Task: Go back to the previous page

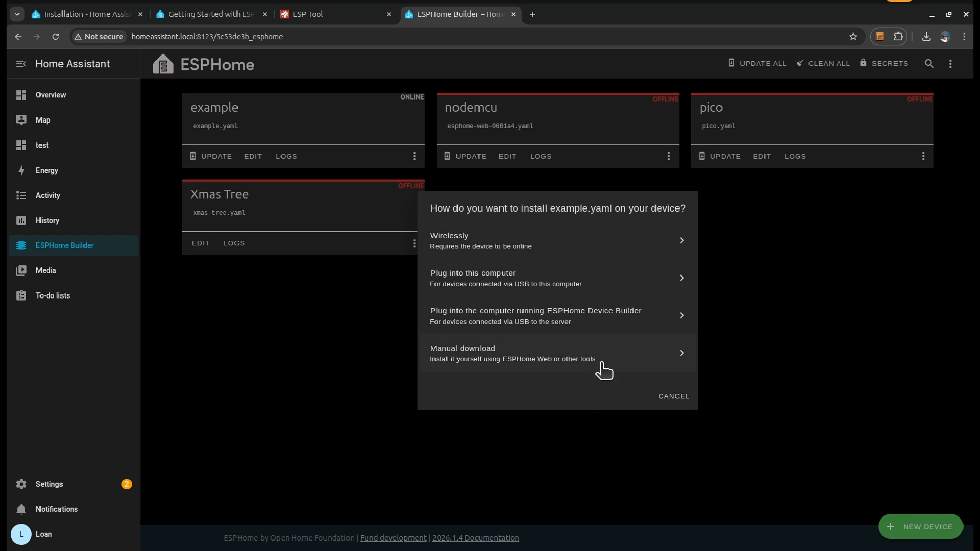Action: coord(18,37)
